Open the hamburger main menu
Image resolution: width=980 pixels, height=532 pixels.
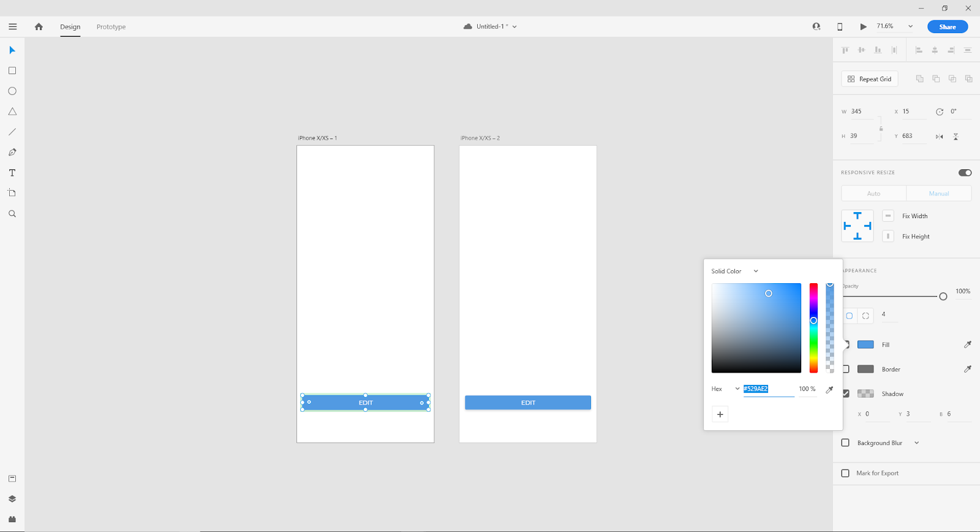13,26
